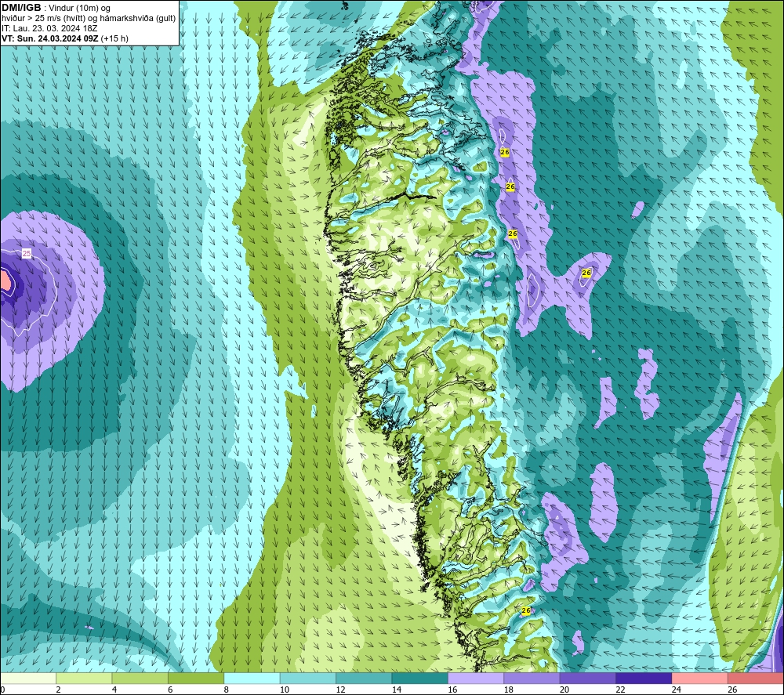
Task: Click the legend scale number '14'
Action: pyautogui.click(x=397, y=690)
